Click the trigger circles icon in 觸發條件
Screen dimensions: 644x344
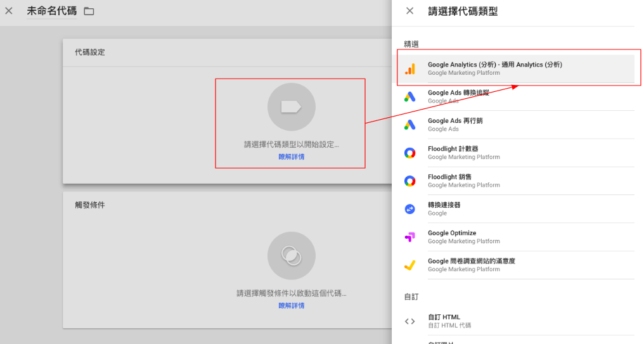coord(291,256)
